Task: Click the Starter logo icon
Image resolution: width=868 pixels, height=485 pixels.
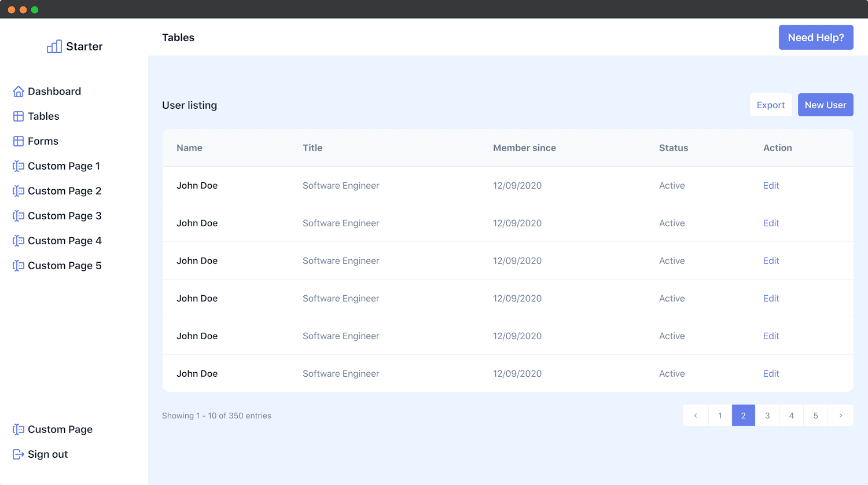Action: coord(54,46)
